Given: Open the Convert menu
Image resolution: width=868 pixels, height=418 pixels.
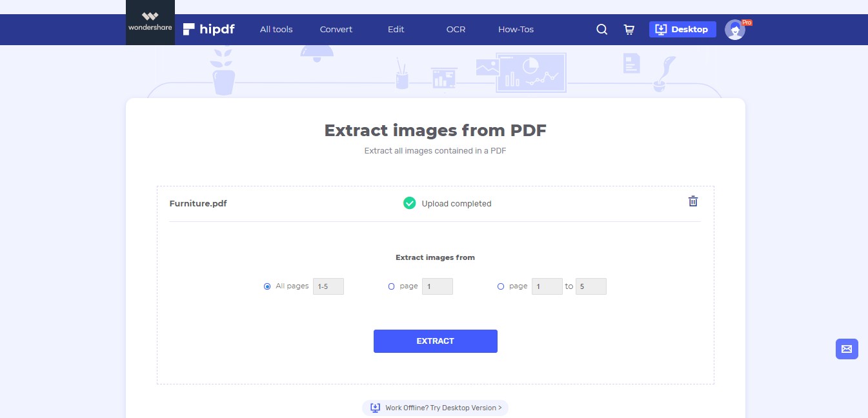Looking at the screenshot, I should click(336, 30).
